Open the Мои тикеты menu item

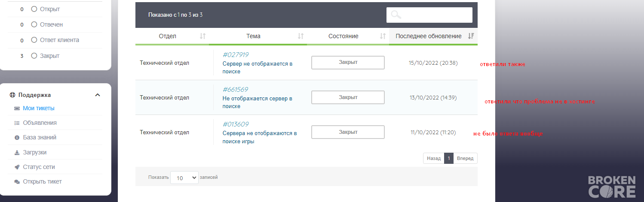(x=39, y=109)
